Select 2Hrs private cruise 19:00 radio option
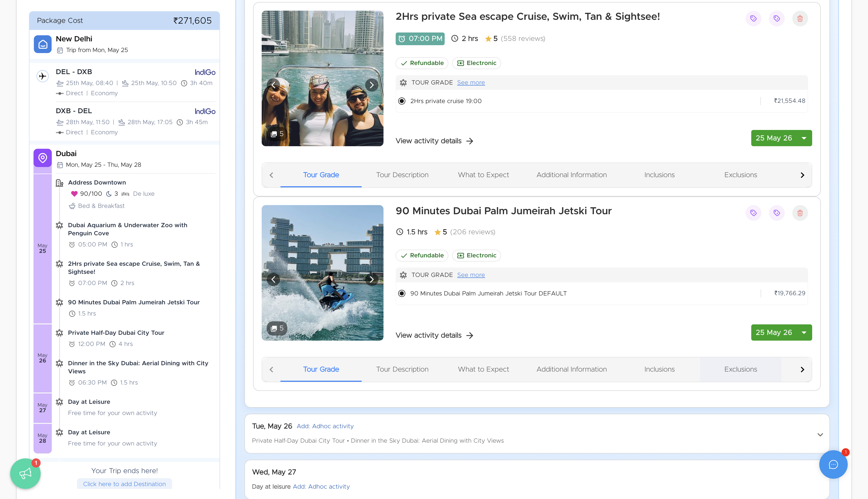This screenshot has width=868, height=499. [x=402, y=101]
